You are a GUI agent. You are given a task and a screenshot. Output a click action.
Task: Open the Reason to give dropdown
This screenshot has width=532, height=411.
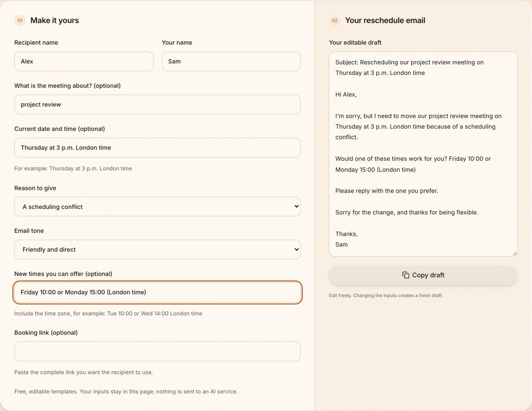(x=157, y=206)
